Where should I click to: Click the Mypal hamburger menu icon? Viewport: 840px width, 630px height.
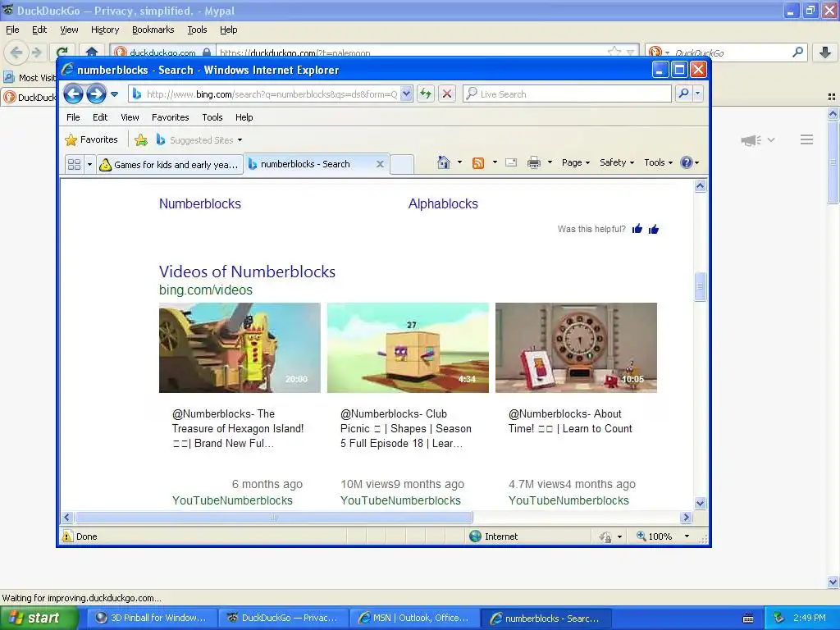pyautogui.click(x=807, y=139)
